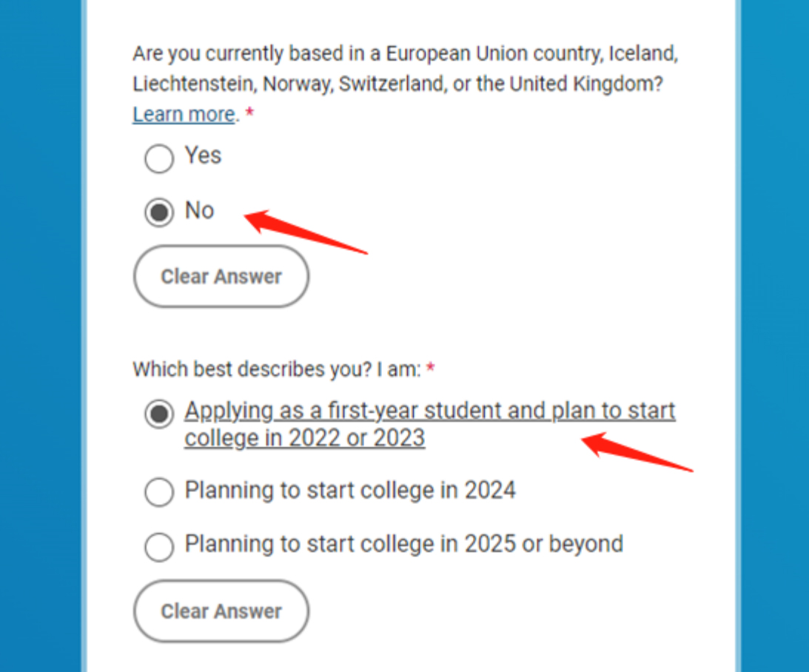
Task: Select the "Yes" radio circle
Action: coord(158,158)
